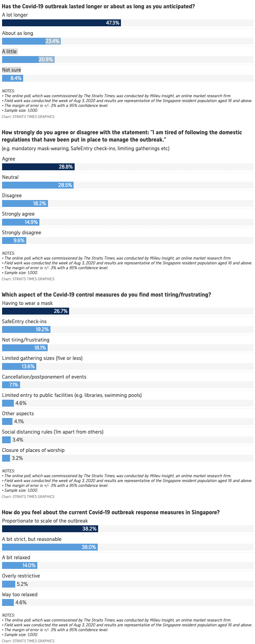
Task: Click the 'Closure of places of worship' label
Action: 33,450
